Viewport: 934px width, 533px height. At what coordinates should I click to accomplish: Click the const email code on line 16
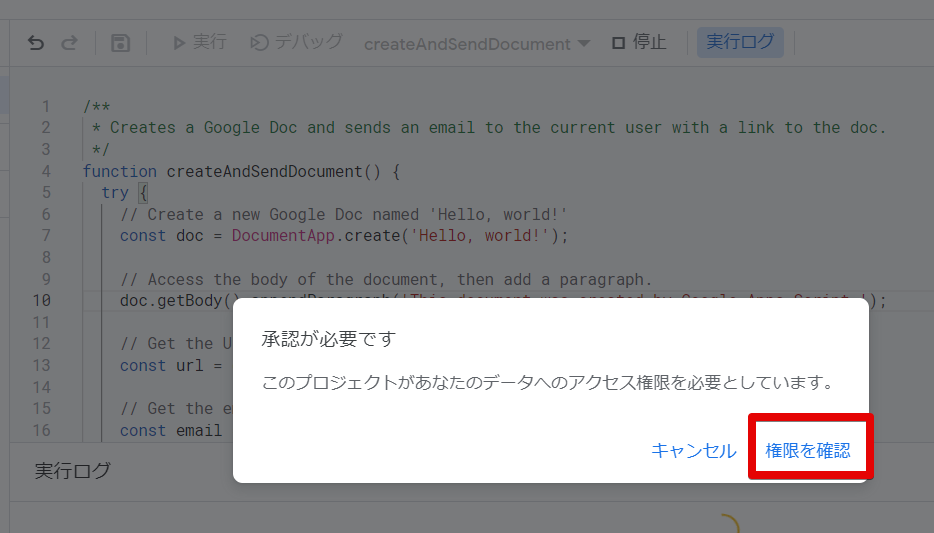[171, 431]
